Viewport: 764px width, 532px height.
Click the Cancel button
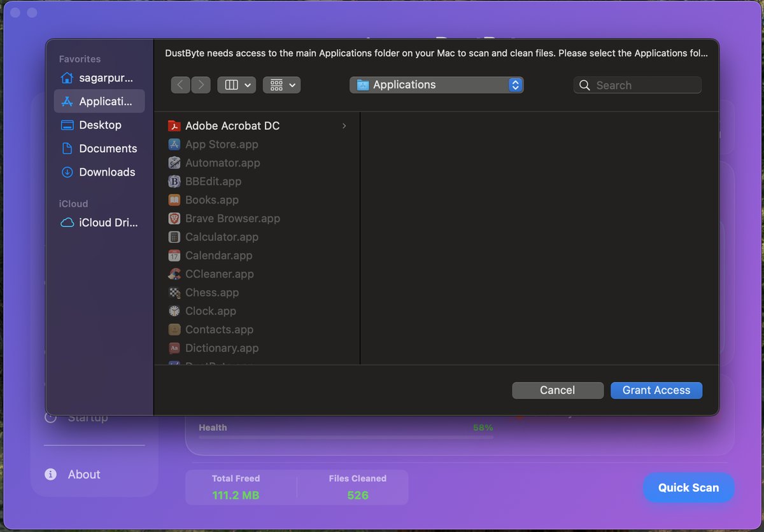pos(558,390)
